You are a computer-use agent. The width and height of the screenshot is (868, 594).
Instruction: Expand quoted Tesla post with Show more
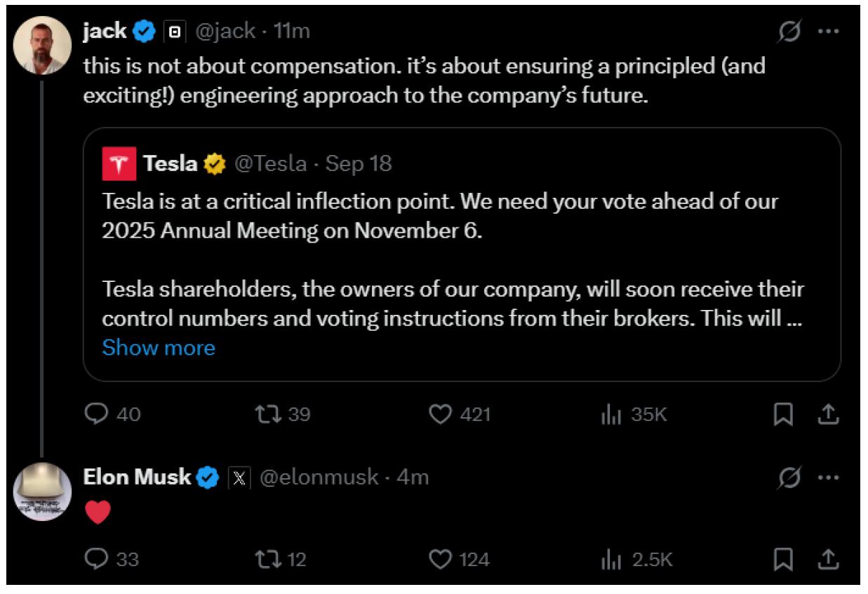(159, 348)
